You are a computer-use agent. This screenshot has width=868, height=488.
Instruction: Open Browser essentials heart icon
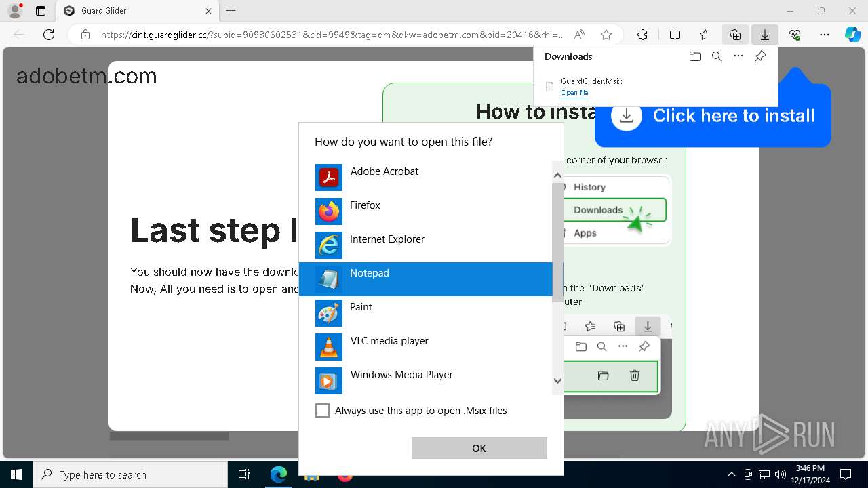click(795, 35)
